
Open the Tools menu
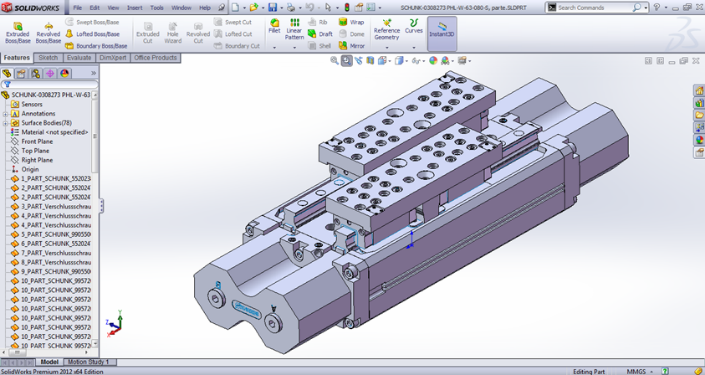coord(156,8)
